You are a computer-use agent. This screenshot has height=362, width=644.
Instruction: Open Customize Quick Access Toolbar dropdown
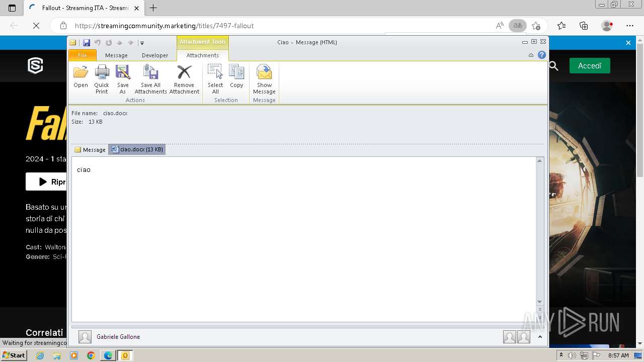[142, 43]
